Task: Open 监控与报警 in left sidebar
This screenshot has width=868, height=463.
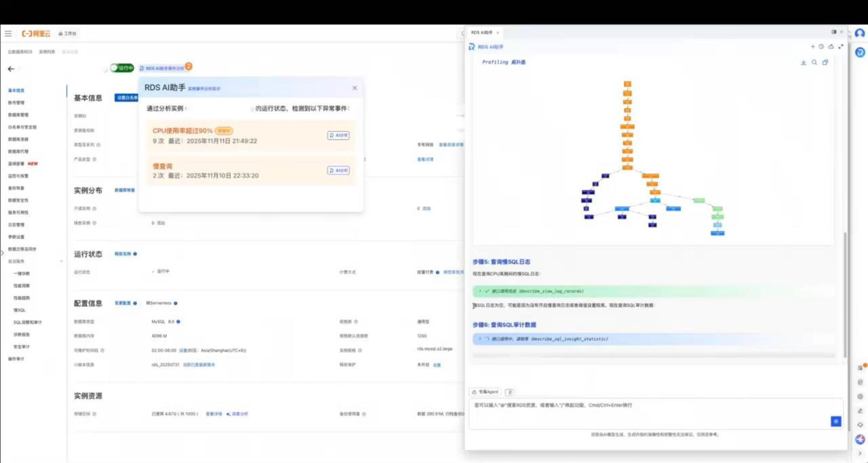Action: pos(18,176)
